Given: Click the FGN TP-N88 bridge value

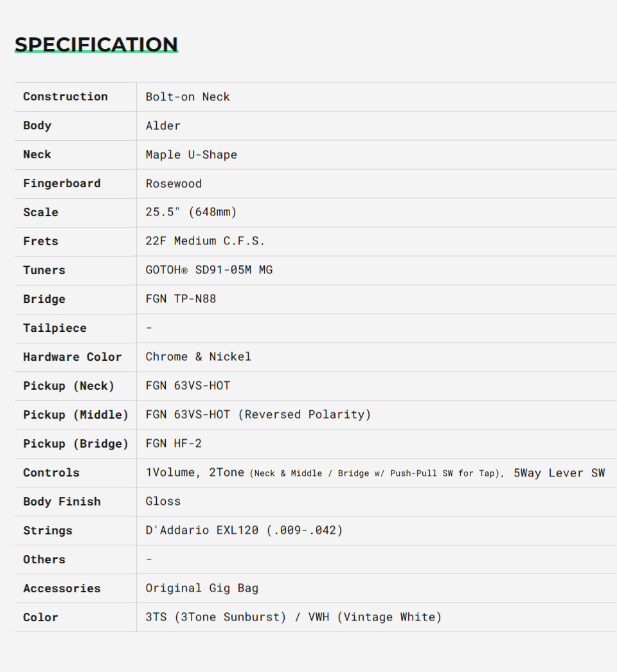Looking at the screenshot, I should pos(181,299).
